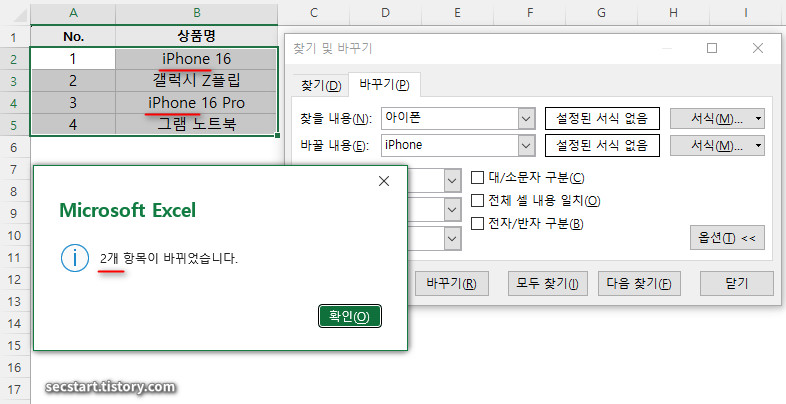Enable the 대/소문자 구분(C) checkbox

tap(477, 177)
